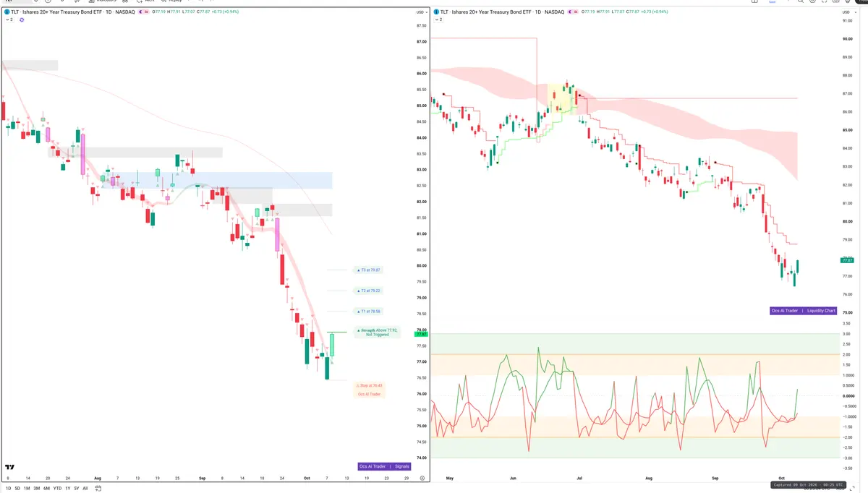The image size is (868, 493).
Task: Select the 5Y time range button
Action: coord(76,488)
